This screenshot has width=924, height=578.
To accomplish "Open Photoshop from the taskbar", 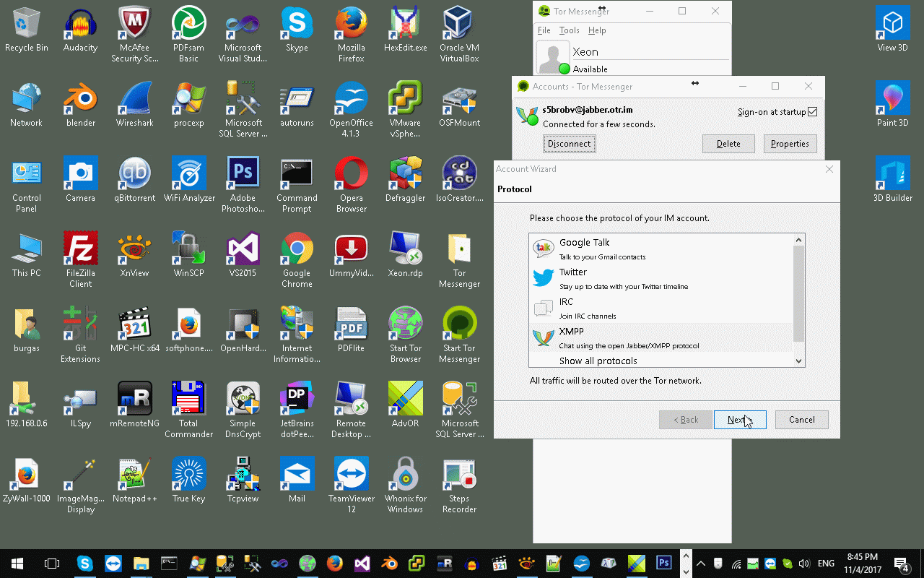I will (663, 564).
